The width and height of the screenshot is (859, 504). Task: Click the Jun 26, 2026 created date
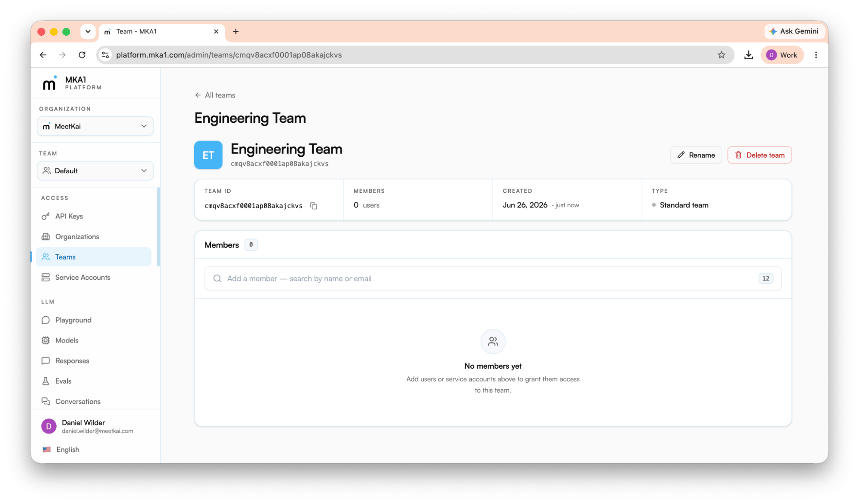point(525,205)
